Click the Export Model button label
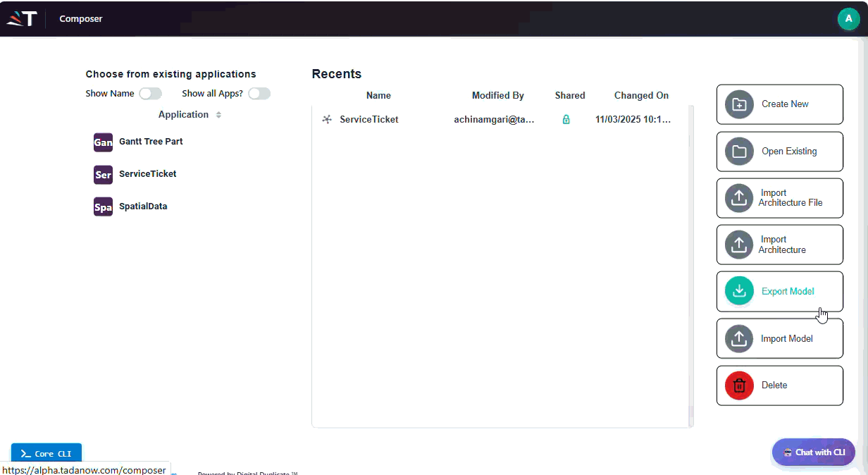The height and width of the screenshot is (475, 868). click(788, 292)
